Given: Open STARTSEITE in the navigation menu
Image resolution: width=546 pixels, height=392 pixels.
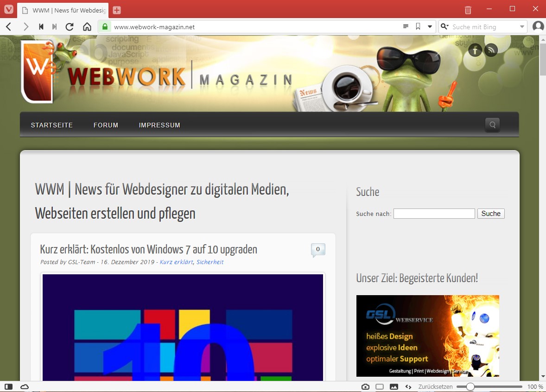Looking at the screenshot, I should 52,125.
